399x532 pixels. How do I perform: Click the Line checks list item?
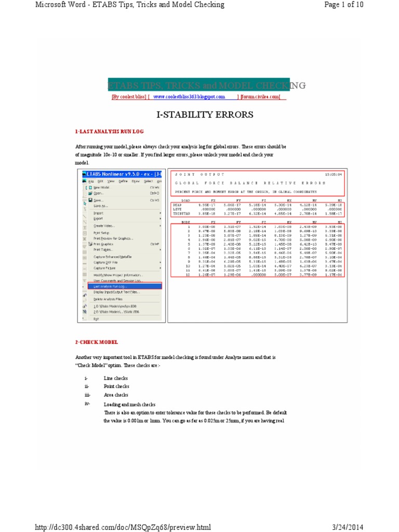coord(116,378)
